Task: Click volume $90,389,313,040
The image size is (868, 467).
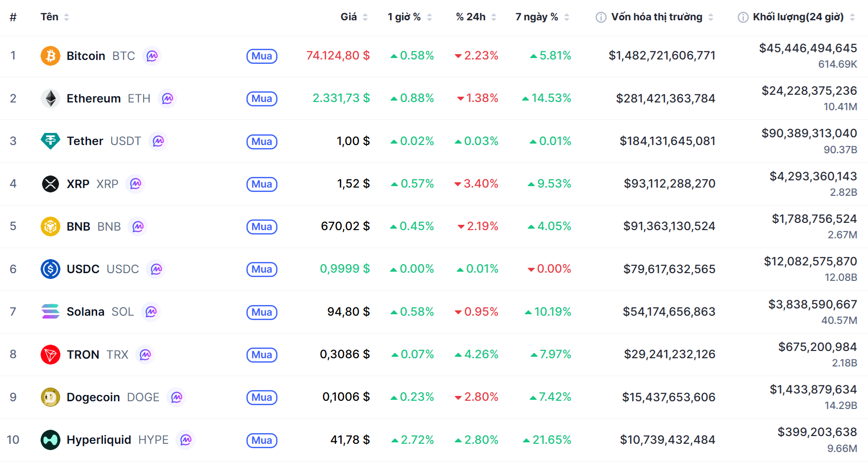Action: click(x=810, y=133)
